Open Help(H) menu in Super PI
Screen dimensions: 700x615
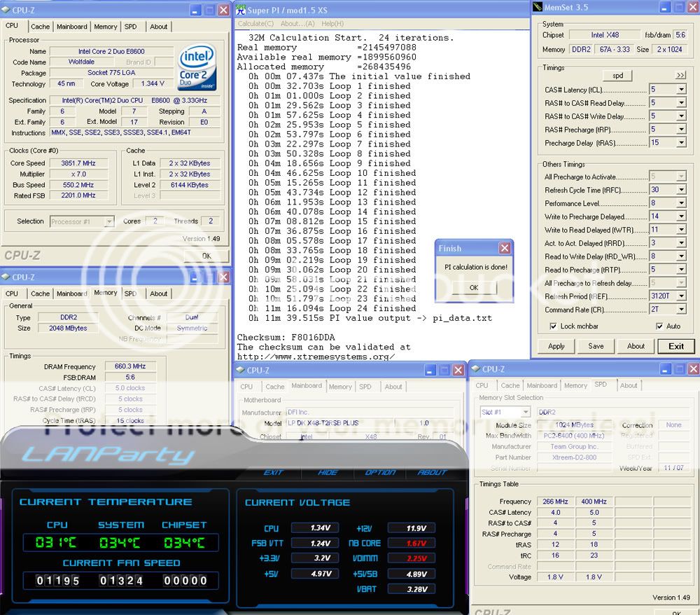tap(332, 23)
